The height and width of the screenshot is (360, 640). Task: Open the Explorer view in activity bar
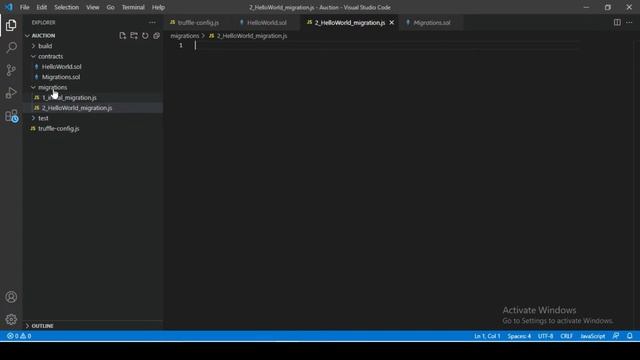[x=11, y=25]
